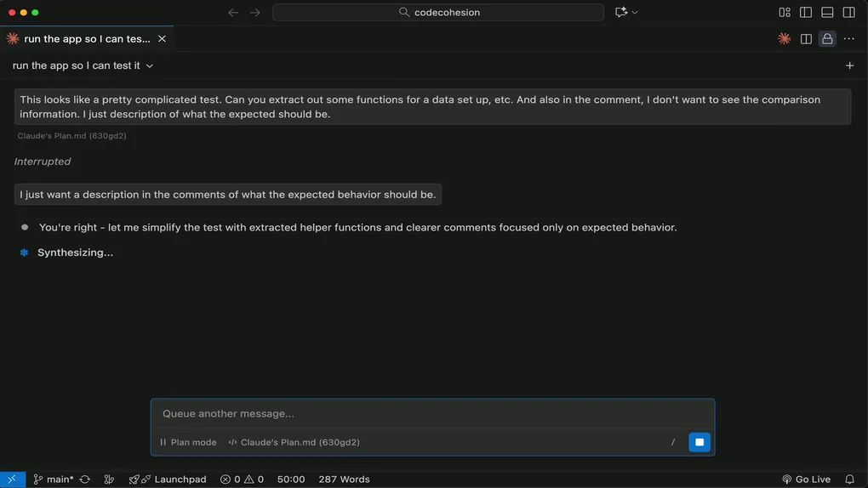Toggle the primary side bar visibility
This screenshot has width=868, height=488.
[x=806, y=13]
